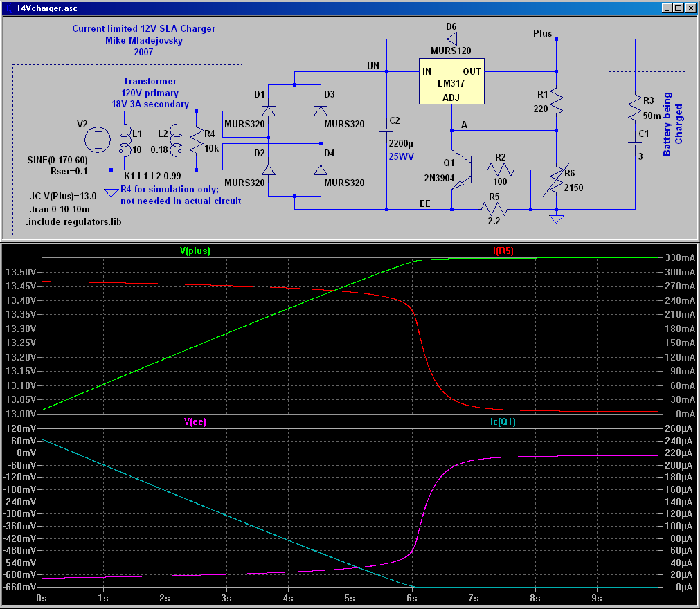
Task: Click the R5 2.2 ohm resistor
Action: tap(494, 209)
